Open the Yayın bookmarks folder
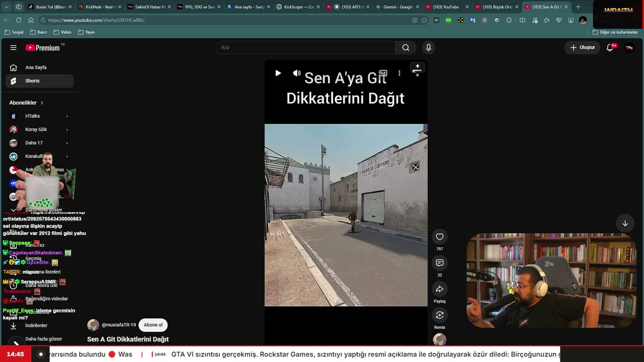644x362 pixels. pyautogui.click(x=87, y=32)
